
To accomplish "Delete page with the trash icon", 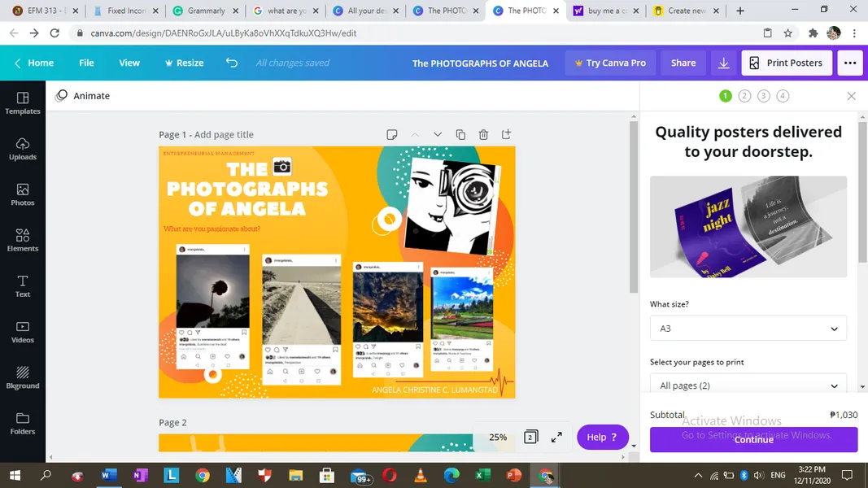I will coord(483,134).
